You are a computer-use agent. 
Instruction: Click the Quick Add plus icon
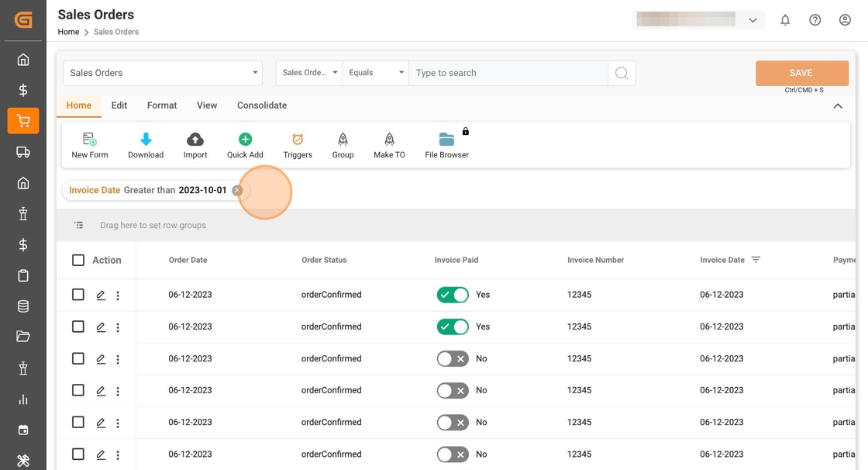pyautogui.click(x=245, y=140)
